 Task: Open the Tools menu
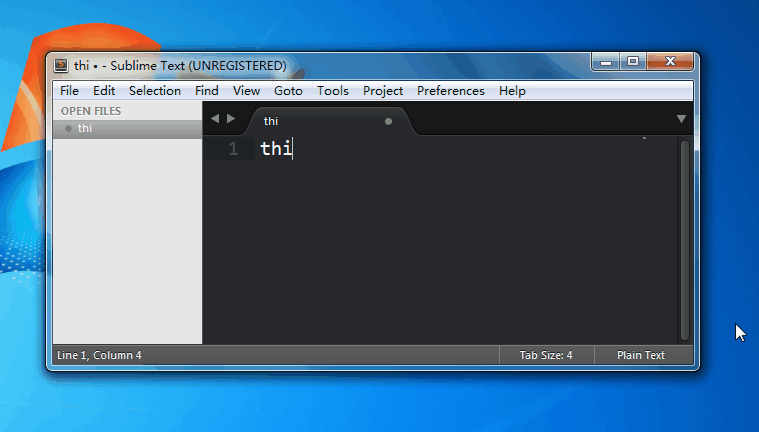[x=333, y=91]
